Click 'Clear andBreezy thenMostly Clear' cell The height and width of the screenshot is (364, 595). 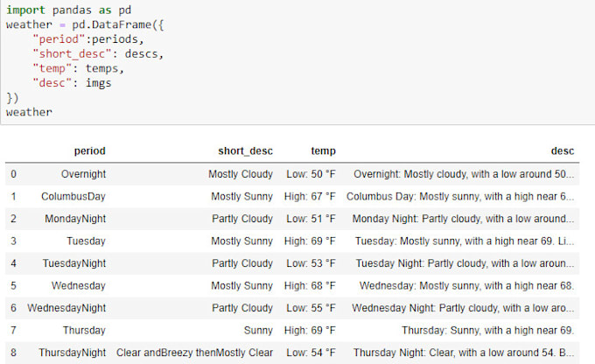(194, 353)
